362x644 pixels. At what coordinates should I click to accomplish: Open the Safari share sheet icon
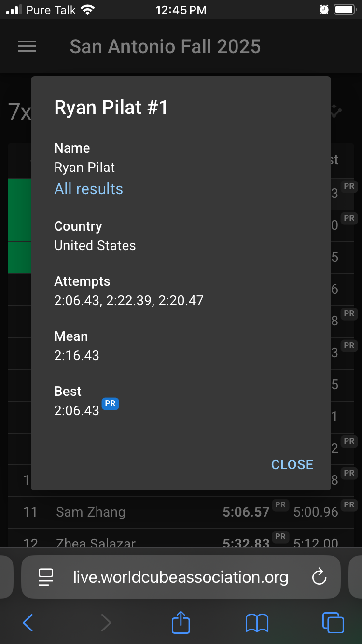[x=181, y=622]
